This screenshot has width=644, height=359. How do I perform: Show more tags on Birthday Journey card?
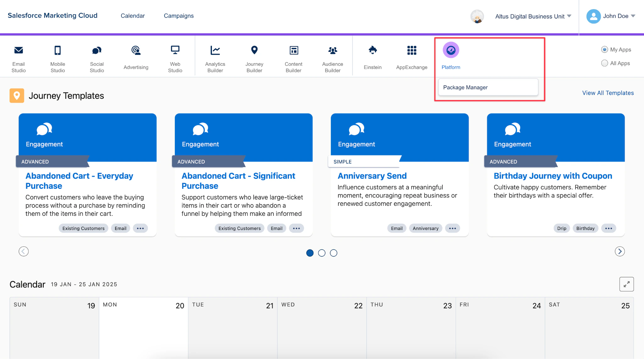click(x=608, y=228)
